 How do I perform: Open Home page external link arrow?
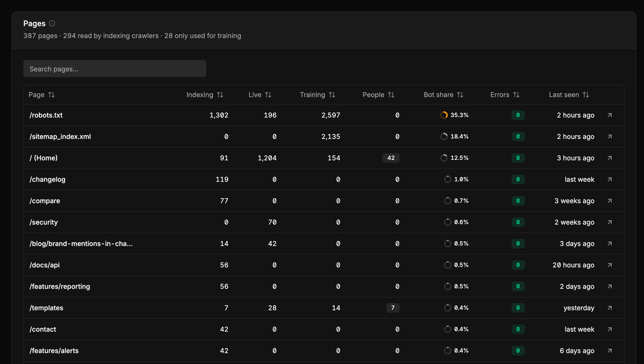pos(610,158)
